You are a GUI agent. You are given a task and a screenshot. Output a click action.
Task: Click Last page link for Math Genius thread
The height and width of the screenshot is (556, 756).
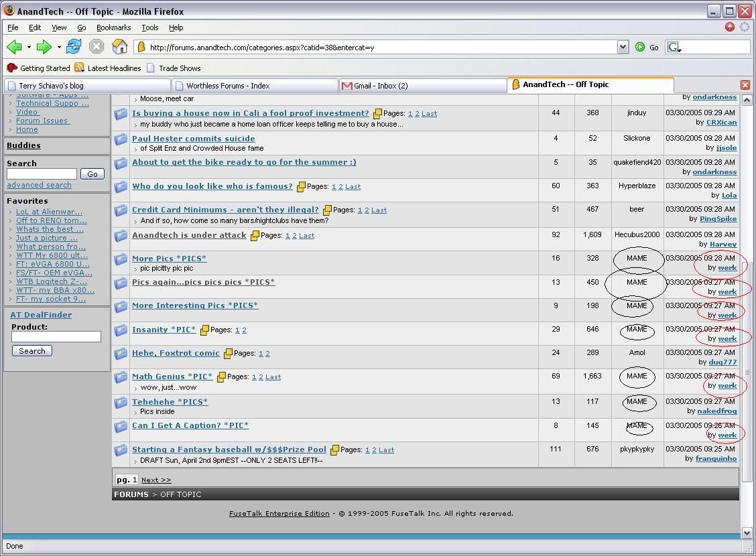(x=273, y=376)
